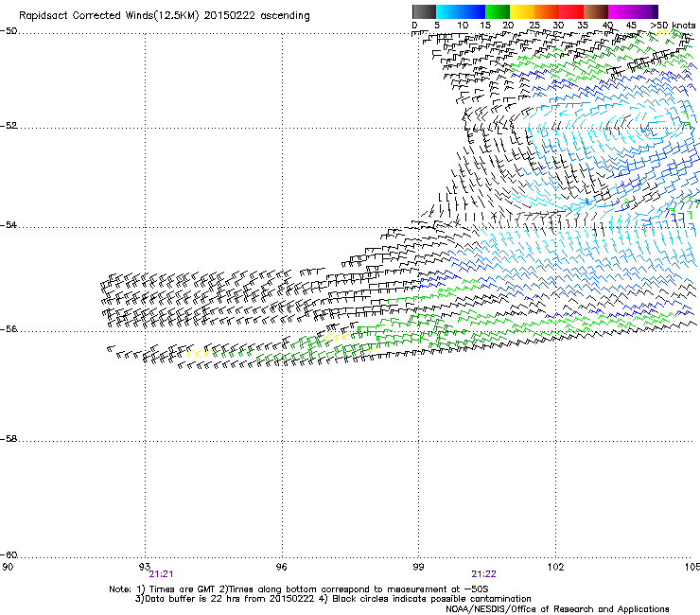Click the legend tick label '35'
700x615 pixels.
pos(583,25)
